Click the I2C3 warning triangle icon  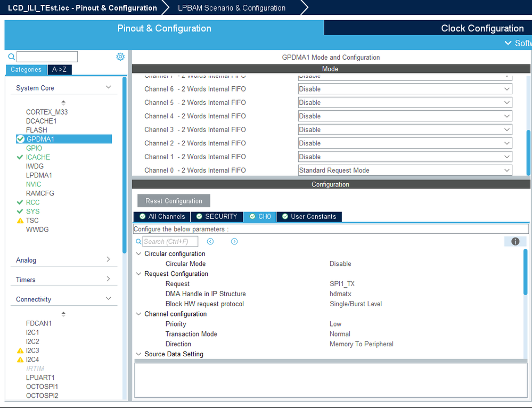[x=20, y=350]
